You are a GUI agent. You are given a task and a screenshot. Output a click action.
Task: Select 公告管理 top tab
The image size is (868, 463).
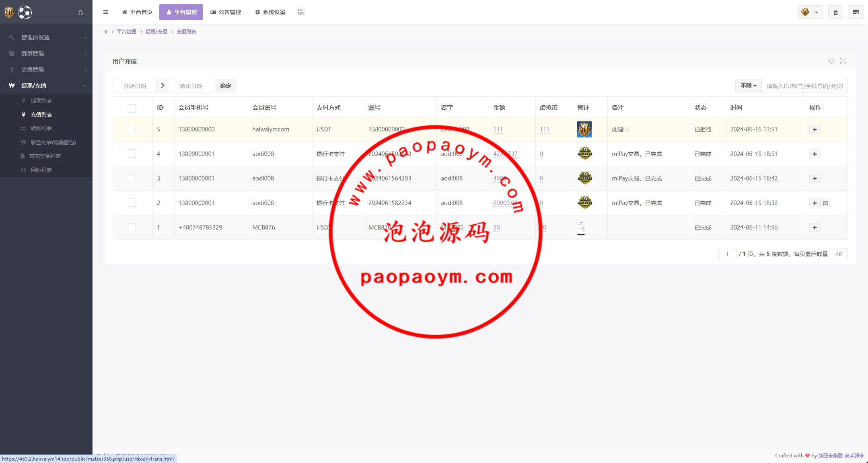coord(226,12)
